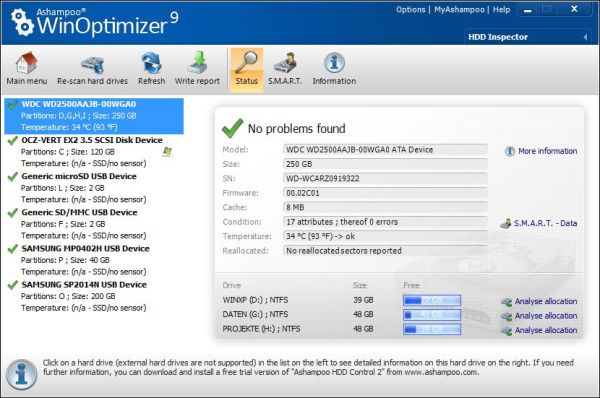Open the Information toolbar icon
Viewport: 600px width, 398px height.
pos(334,63)
